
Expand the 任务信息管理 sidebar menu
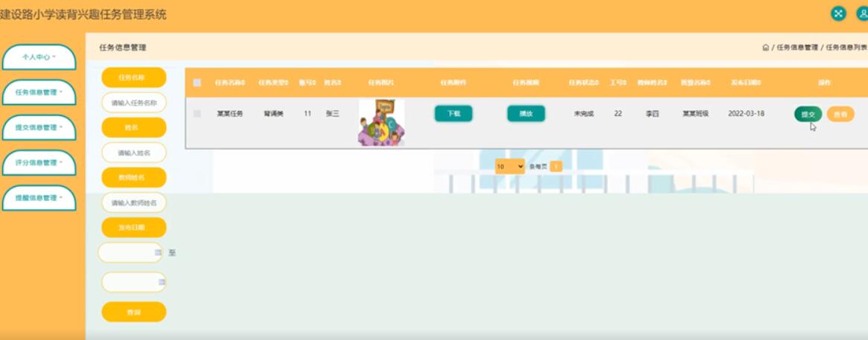coord(39,92)
